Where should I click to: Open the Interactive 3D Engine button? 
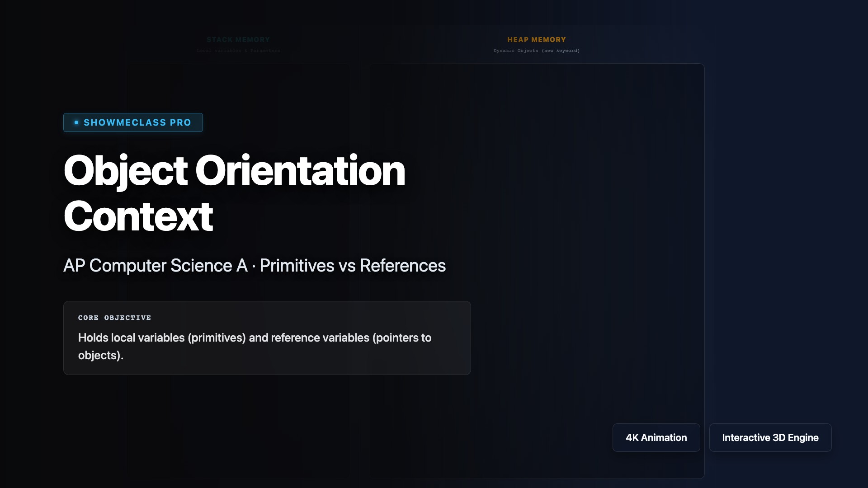(770, 437)
